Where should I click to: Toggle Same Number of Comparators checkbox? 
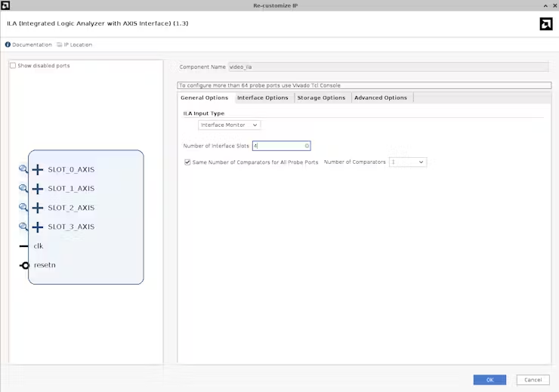coord(187,162)
